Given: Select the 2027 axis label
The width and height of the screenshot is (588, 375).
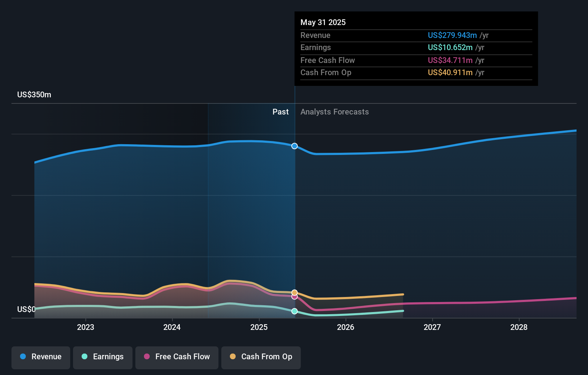Looking at the screenshot, I should point(432,327).
